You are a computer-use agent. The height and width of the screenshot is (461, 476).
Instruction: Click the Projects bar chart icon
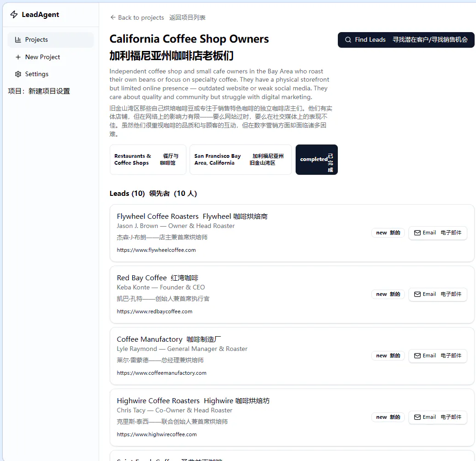click(18, 40)
